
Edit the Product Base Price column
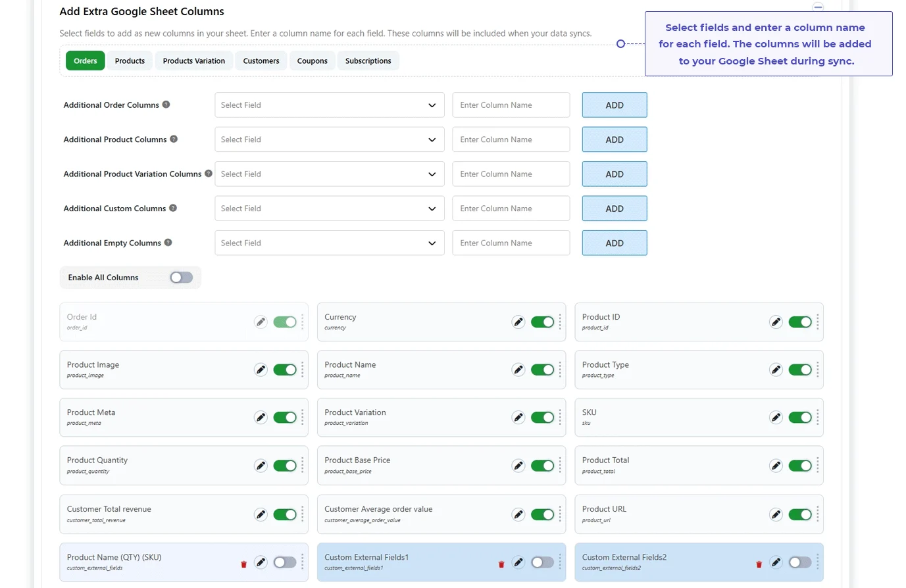pos(518,466)
